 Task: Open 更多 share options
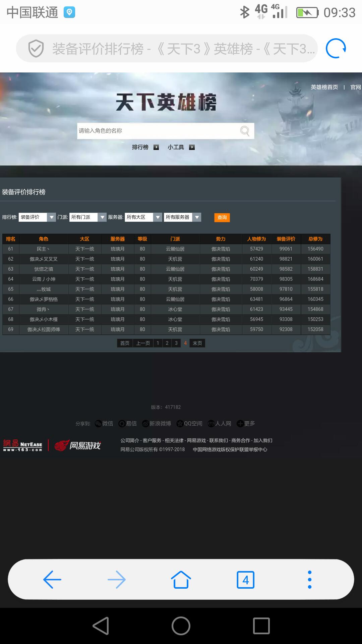tap(246, 424)
